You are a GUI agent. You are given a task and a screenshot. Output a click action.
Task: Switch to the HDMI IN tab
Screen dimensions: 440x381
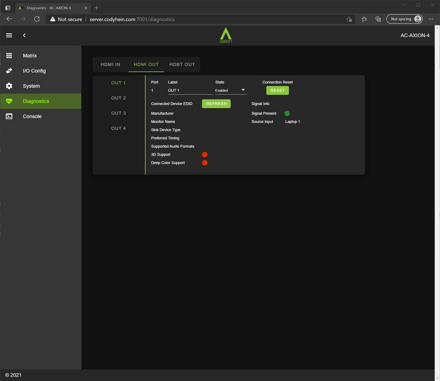110,64
